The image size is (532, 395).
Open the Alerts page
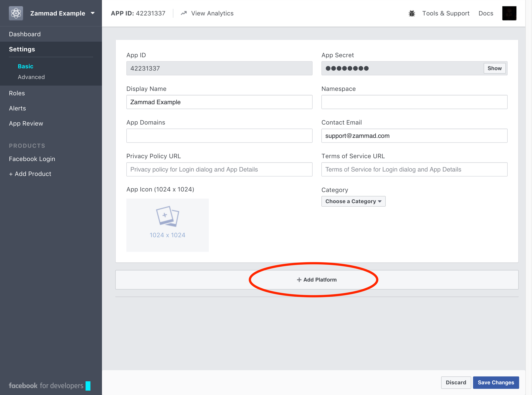point(17,108)
